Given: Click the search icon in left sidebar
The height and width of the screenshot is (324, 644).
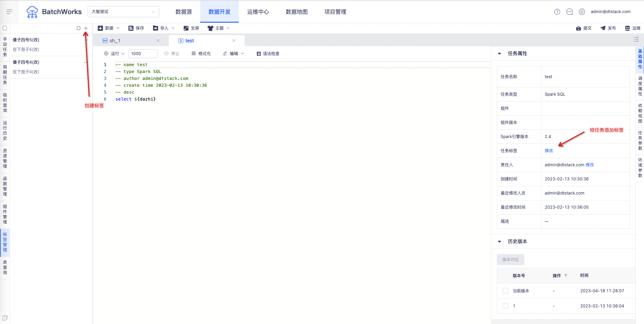Looking at the screenshot, I should tap(5, 28).
